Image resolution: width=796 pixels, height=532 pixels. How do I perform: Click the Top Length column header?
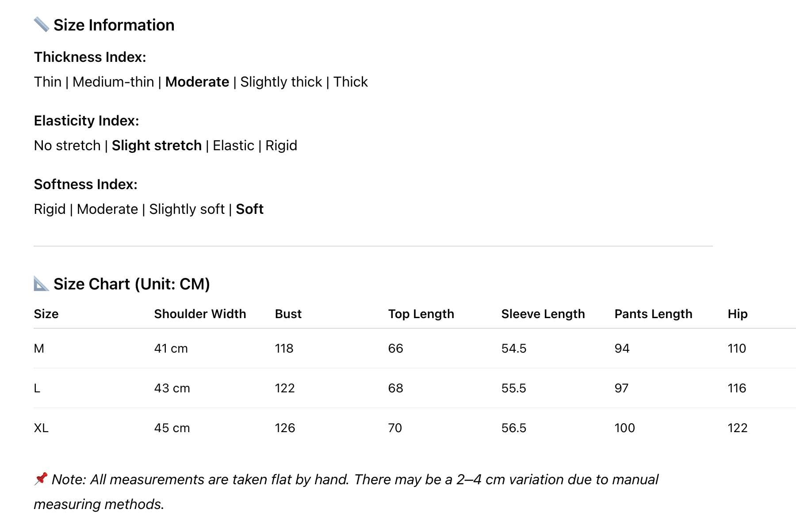[x=421, y=314]
